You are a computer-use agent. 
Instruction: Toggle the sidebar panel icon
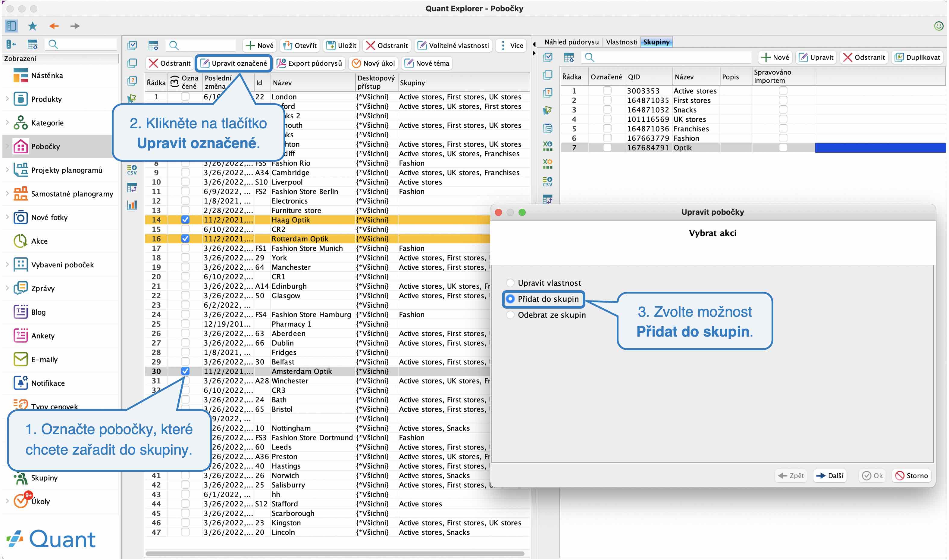click(11, 26)
